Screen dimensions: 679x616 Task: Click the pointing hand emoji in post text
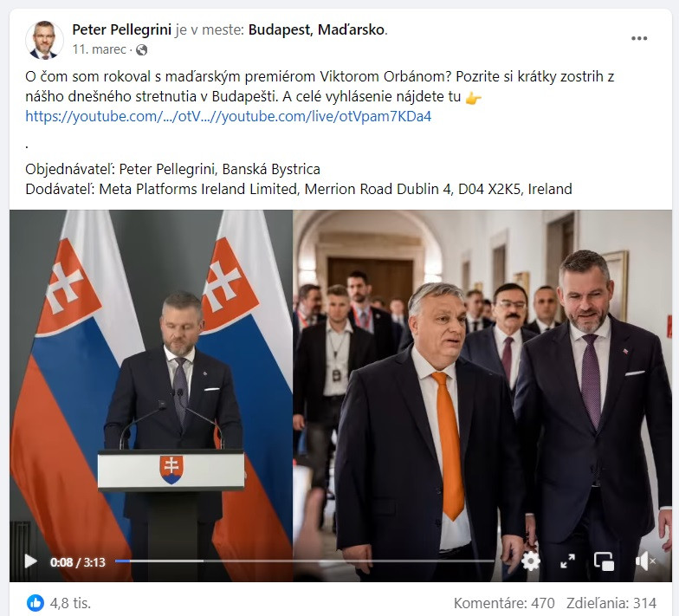coord(473,98)
